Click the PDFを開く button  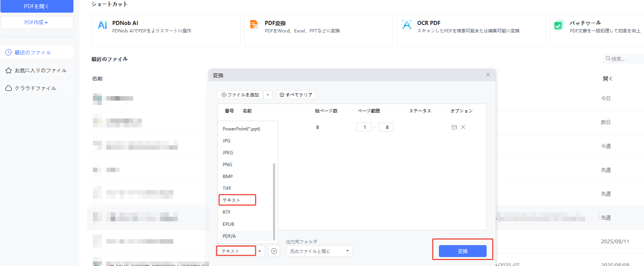[37, 6]
